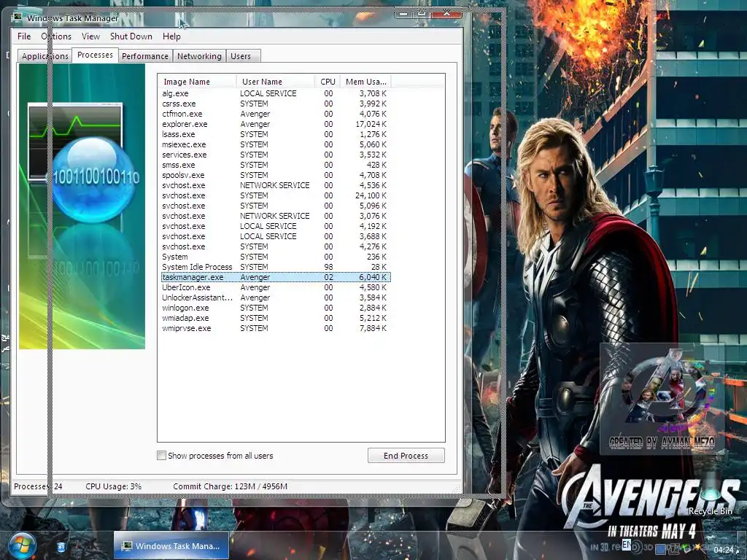Select the Windows Task Manager taskbar button
Viewport: 747px width, 560px height.
(x=171, y=545)
